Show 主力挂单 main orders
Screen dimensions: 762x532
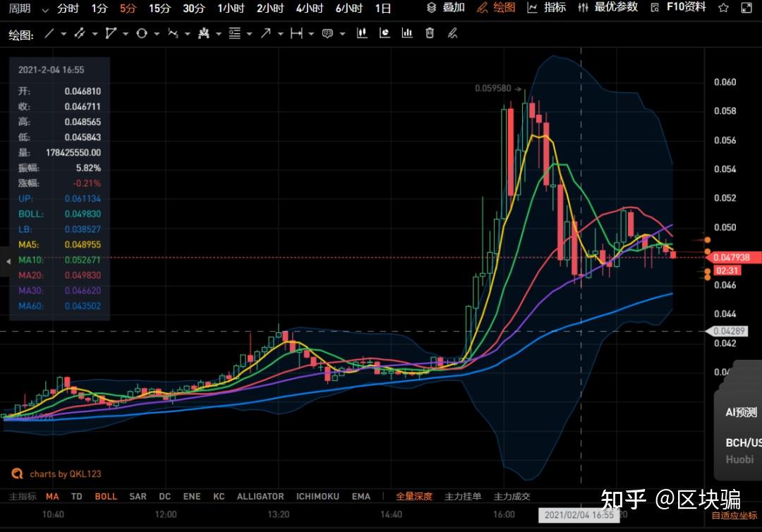click(x=463, y=497)
